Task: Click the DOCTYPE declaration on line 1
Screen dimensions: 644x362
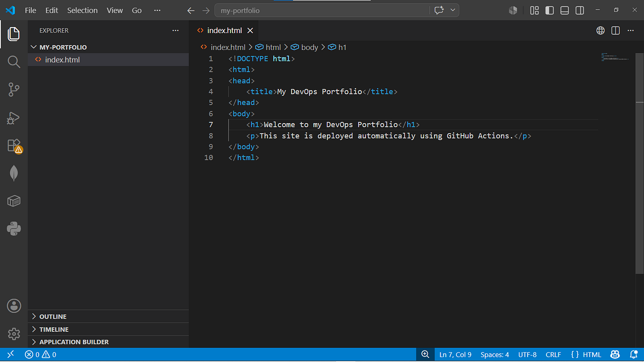Action: (261, 58)
